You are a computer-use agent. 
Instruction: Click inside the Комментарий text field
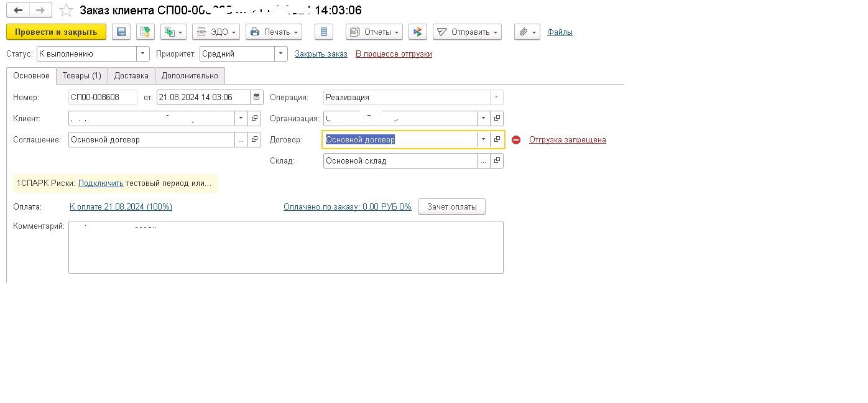coord(285,248)
